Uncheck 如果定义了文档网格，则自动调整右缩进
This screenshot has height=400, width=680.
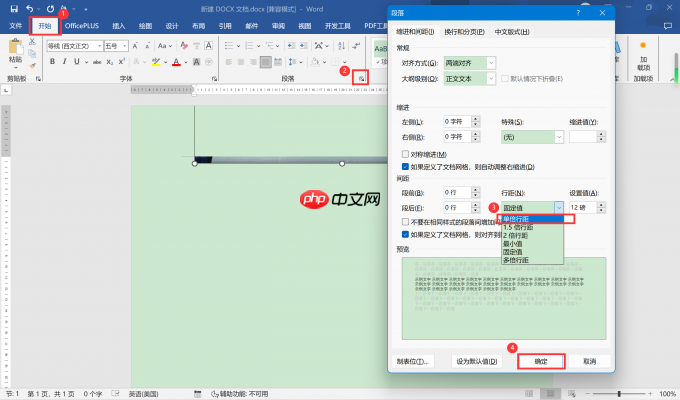pyautogui.click(x=405, y=167)
